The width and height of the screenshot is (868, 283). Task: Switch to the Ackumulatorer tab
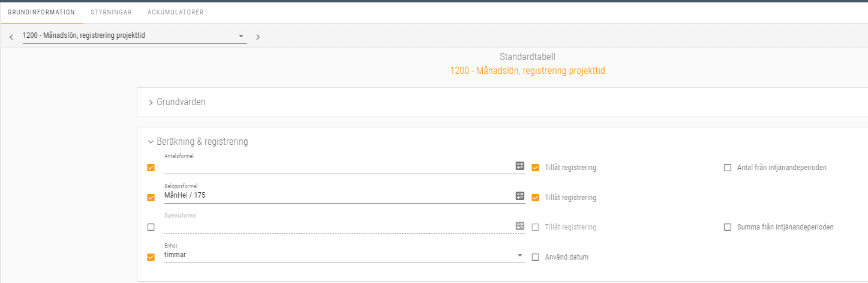175,12
